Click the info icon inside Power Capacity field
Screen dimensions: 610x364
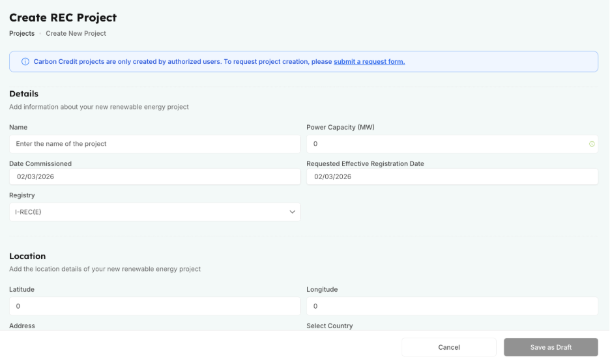(x=592, y=144)
